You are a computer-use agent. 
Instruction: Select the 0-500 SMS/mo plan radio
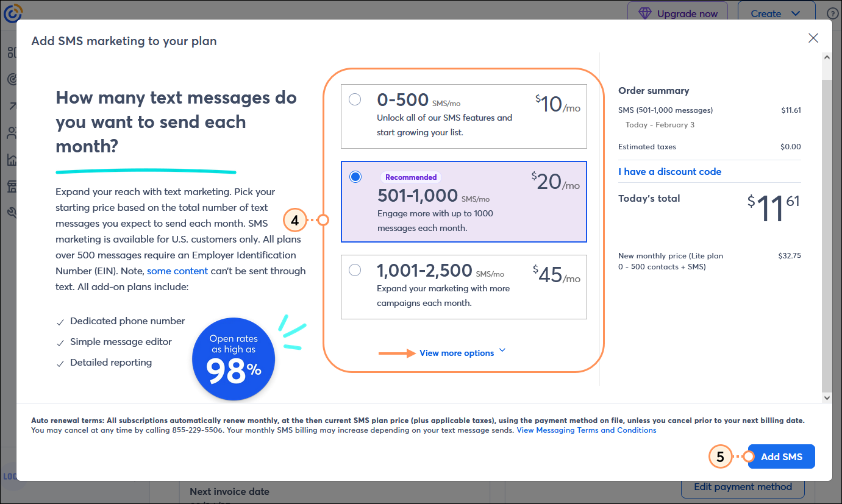click(355, 99)
